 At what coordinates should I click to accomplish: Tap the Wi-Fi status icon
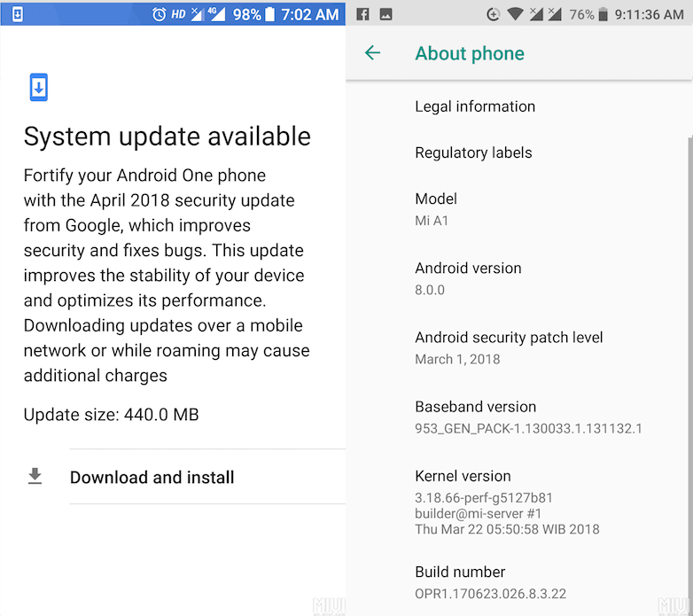515,14
